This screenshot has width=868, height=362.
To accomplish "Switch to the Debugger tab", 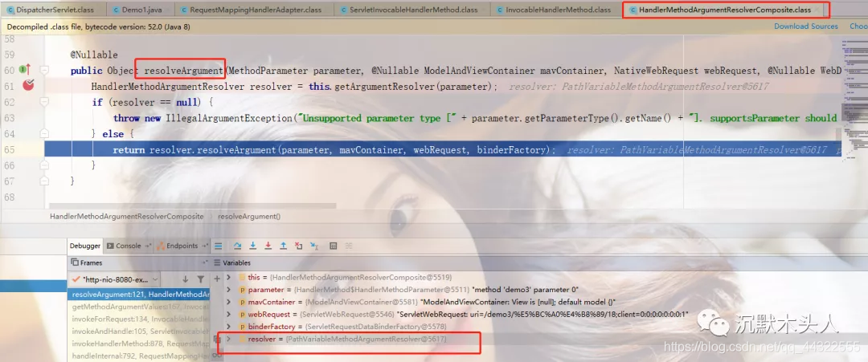I will [85, 246].
